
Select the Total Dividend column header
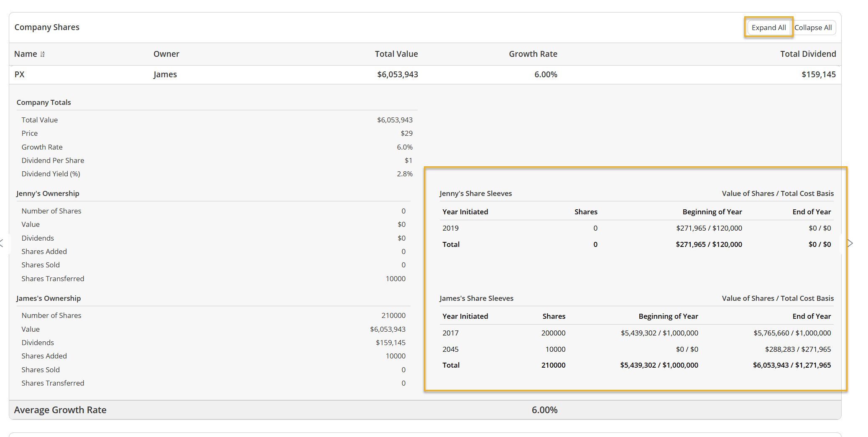pyautogui.click(x=808, y=54)
